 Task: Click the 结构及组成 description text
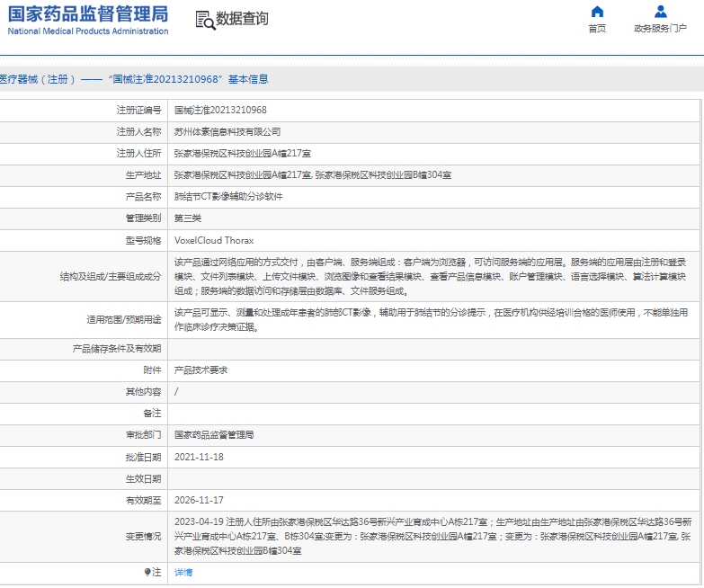(x=430, y=277)
